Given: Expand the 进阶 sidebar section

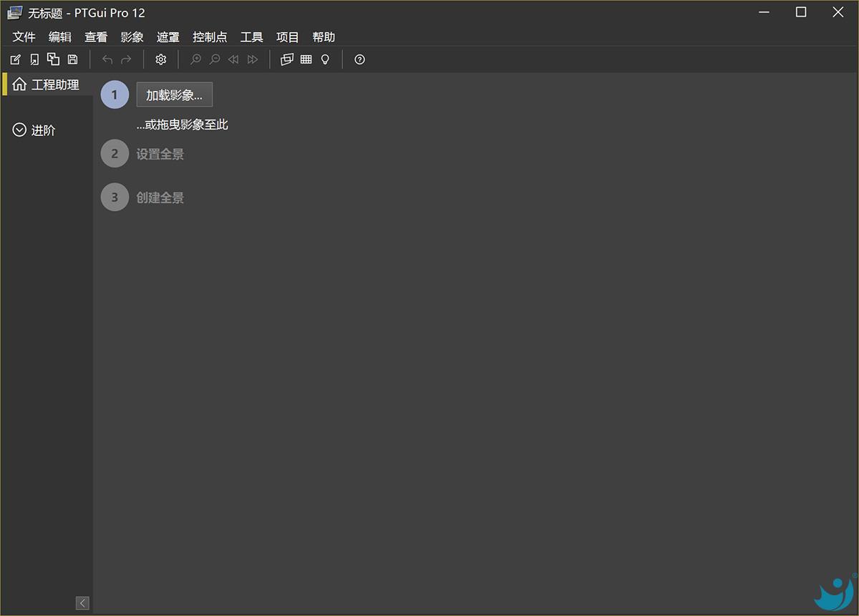Looking at the screenshot, I should pyautogui.click(x=34, y=131).
